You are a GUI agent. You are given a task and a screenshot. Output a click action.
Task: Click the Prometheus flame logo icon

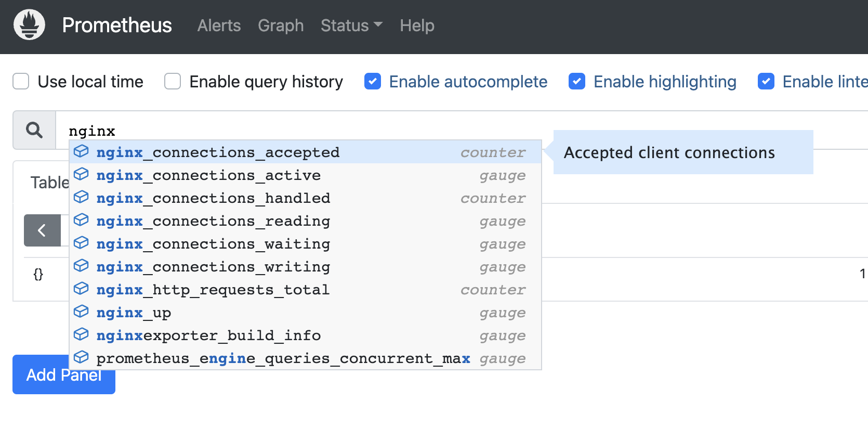pyautogui.click(x=29, y=24)
